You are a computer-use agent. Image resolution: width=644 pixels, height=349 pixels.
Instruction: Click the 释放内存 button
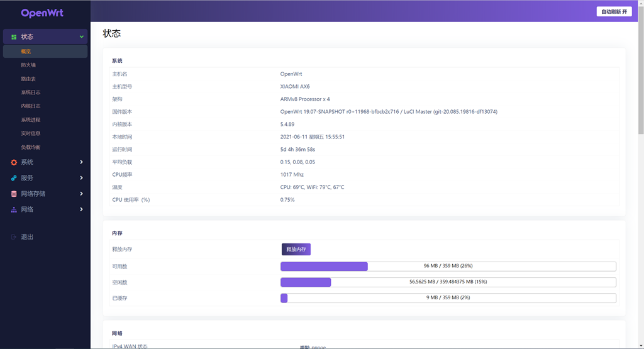[296, 249]
